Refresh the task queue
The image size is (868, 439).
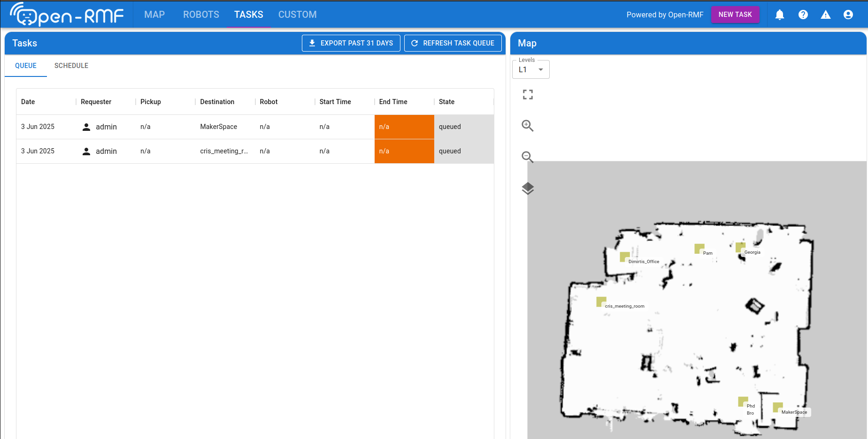(453, 43)
